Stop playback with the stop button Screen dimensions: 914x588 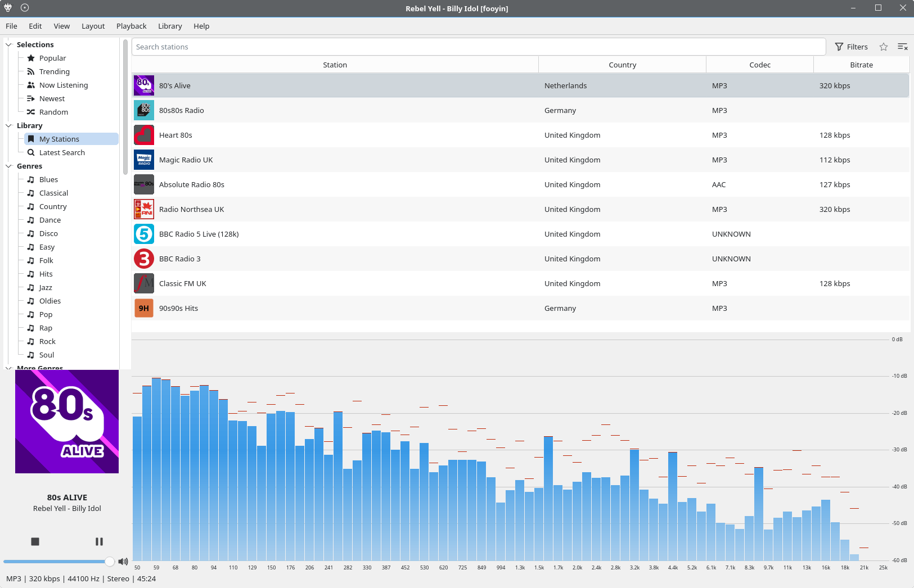(35, 541)
